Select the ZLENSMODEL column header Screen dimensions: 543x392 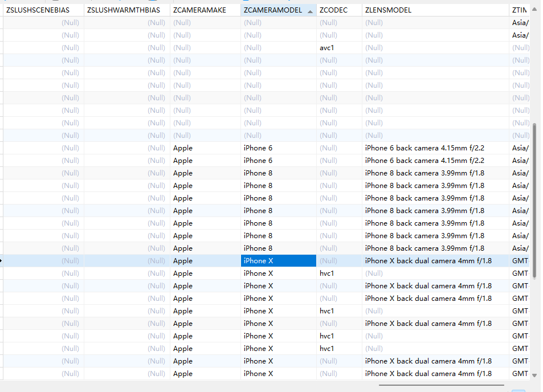[x=435, y=10]
